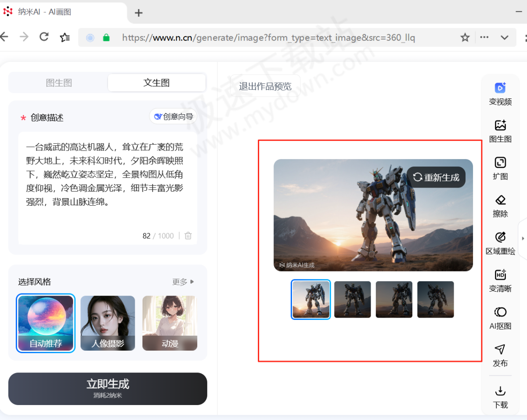Image resolution: width=527 pixels, height=420 pixels.
Task: Open the 创意向导 creative guide
Action: [173, 116]
